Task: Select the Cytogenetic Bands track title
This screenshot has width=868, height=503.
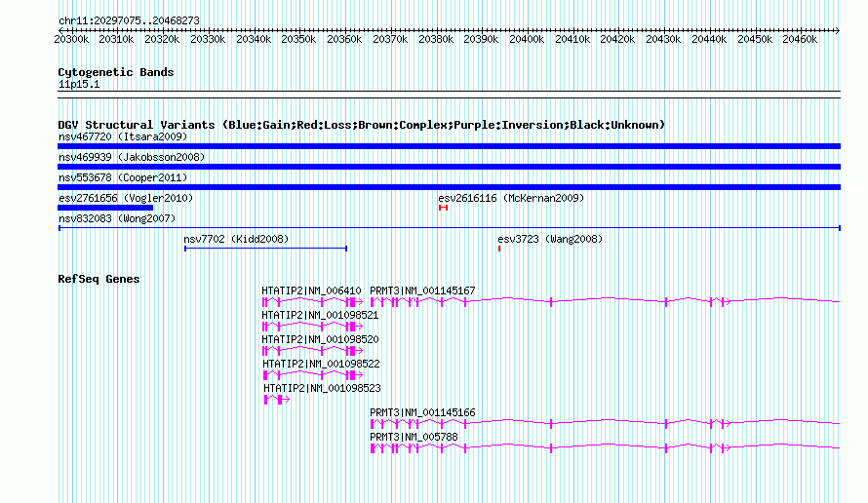Action: tap(116, 72)
